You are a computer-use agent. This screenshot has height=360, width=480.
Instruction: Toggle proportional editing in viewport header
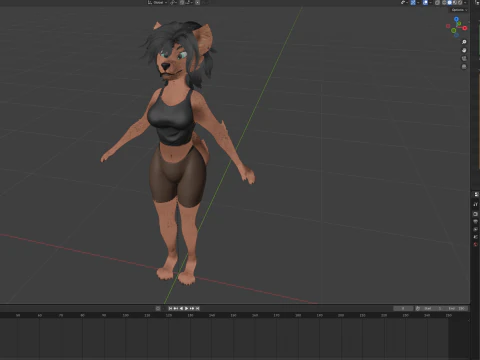(197, 2)
